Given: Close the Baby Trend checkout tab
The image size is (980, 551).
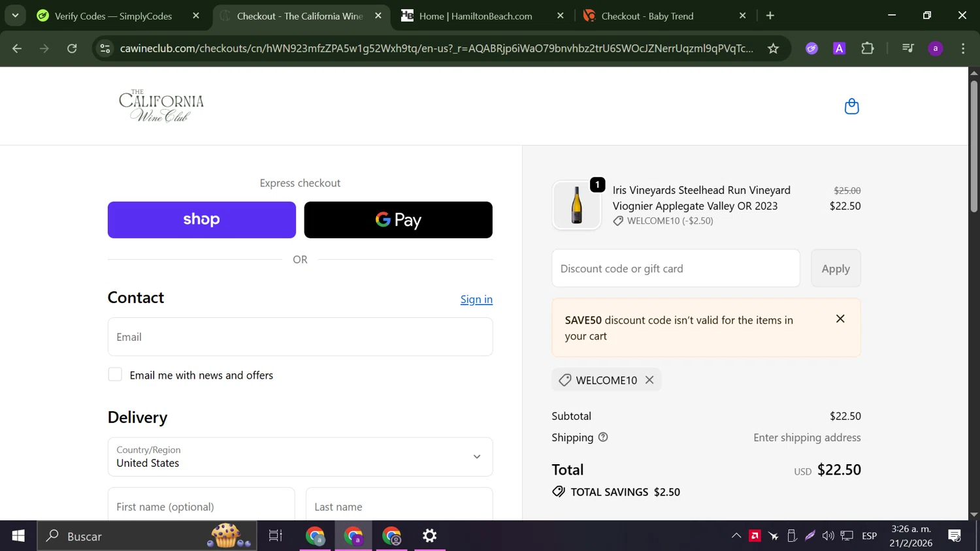Looking at the screenshot, I should coord(742,16).
